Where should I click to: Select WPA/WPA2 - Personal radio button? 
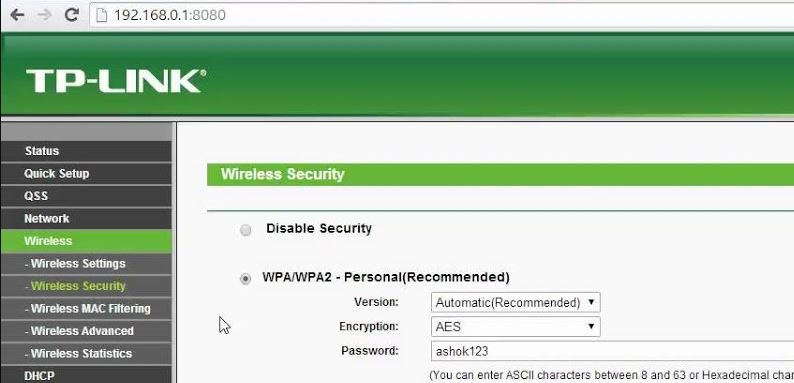[x=246, y=279]
